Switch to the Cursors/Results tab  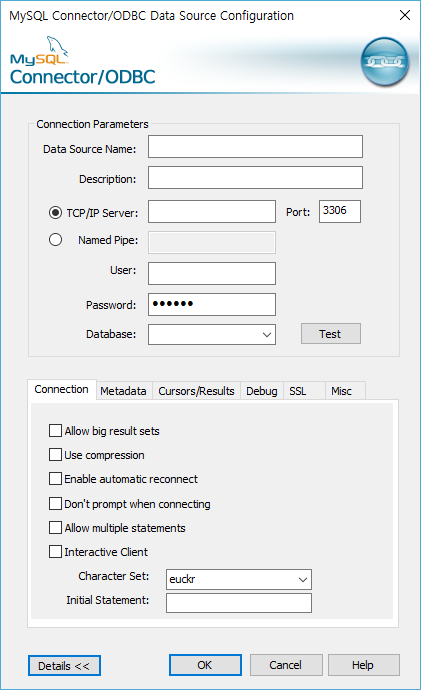click(x=196, y=391)
